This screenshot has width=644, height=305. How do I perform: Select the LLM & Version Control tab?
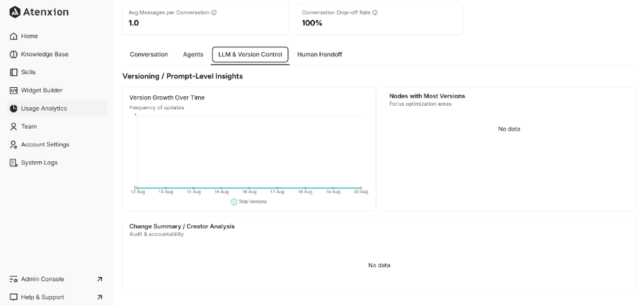[x=250, y=54]
